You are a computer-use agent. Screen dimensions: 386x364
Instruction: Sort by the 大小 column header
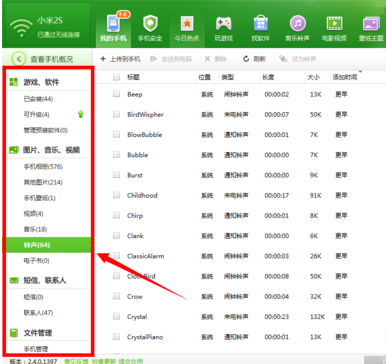pos(313,77)
